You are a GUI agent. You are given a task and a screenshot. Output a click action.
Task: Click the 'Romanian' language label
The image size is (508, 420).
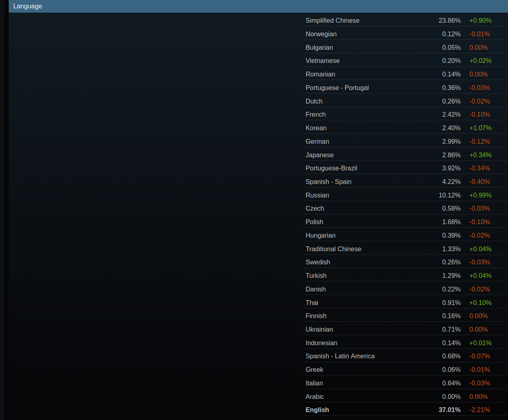(320, 74)
